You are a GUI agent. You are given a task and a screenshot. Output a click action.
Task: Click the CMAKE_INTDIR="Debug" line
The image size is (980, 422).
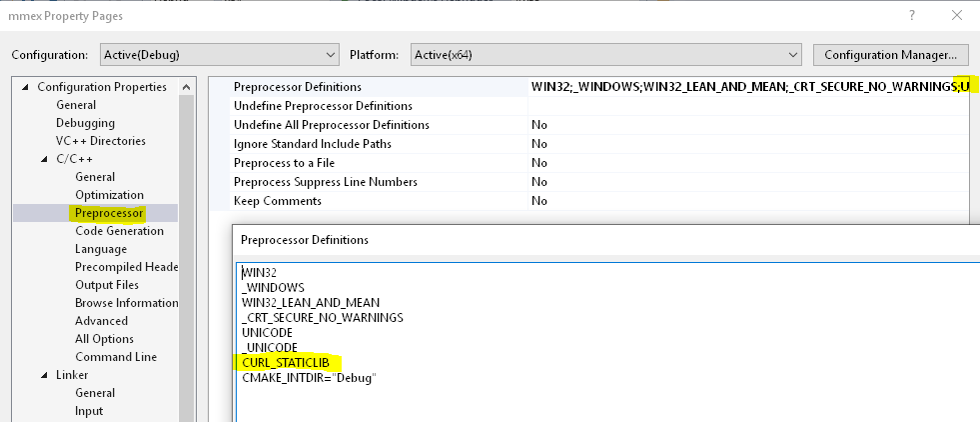[309, 378]
